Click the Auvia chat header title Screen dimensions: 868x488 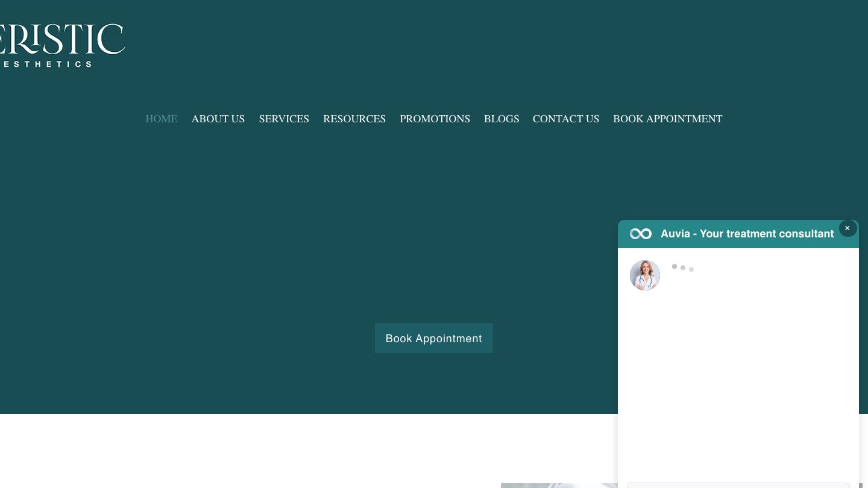(x=747, y=234)
